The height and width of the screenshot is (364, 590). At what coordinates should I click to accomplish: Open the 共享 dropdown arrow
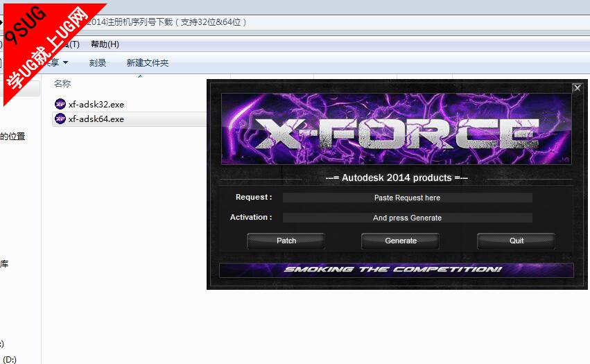[x=65, y=62]
